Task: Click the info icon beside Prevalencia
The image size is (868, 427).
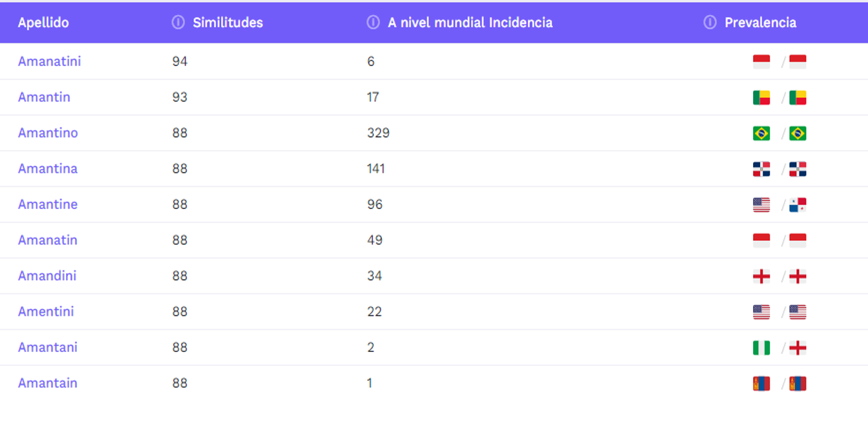Action: point(710,22)
